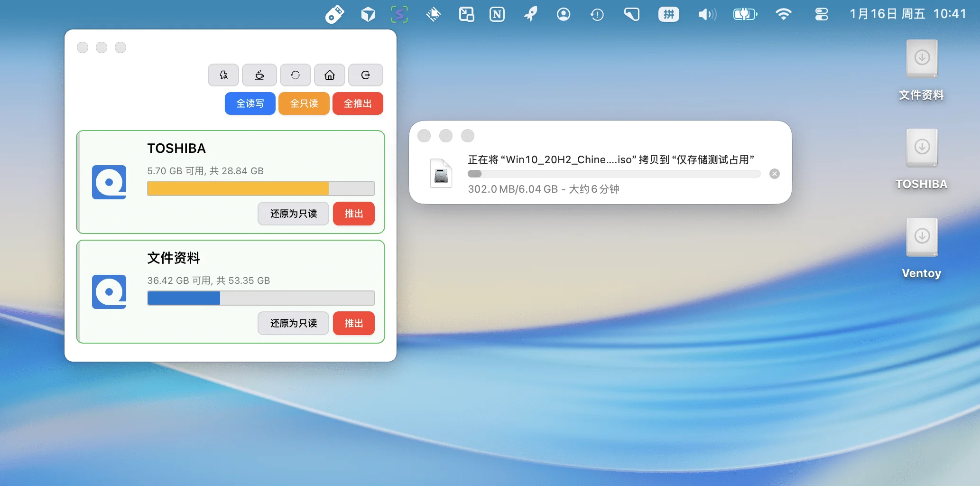Restore the TOSHIBA drive to read-only
This screenshot has width=980, height=486.
pyautogui.click(x=293, y=214)
